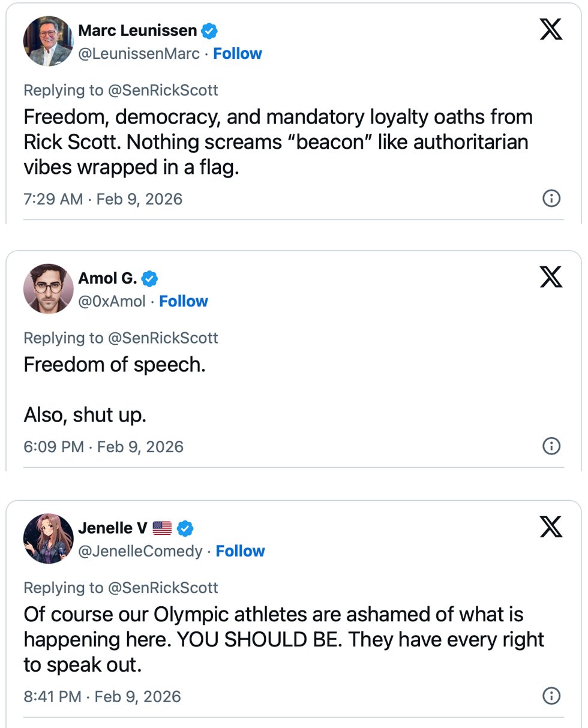Open the @JenelleComedy handle link
This screenshot has width=588, height=728.
point(140,551)
